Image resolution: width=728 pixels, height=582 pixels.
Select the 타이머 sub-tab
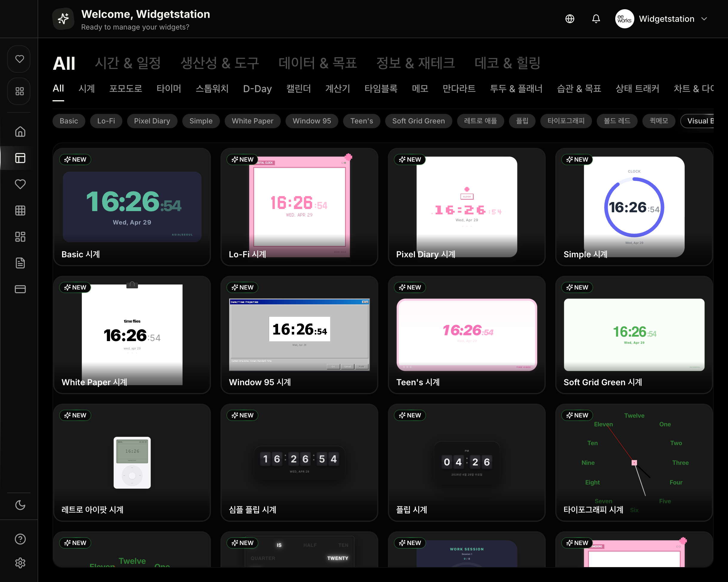pyautogui.click(x=169, y=88)
